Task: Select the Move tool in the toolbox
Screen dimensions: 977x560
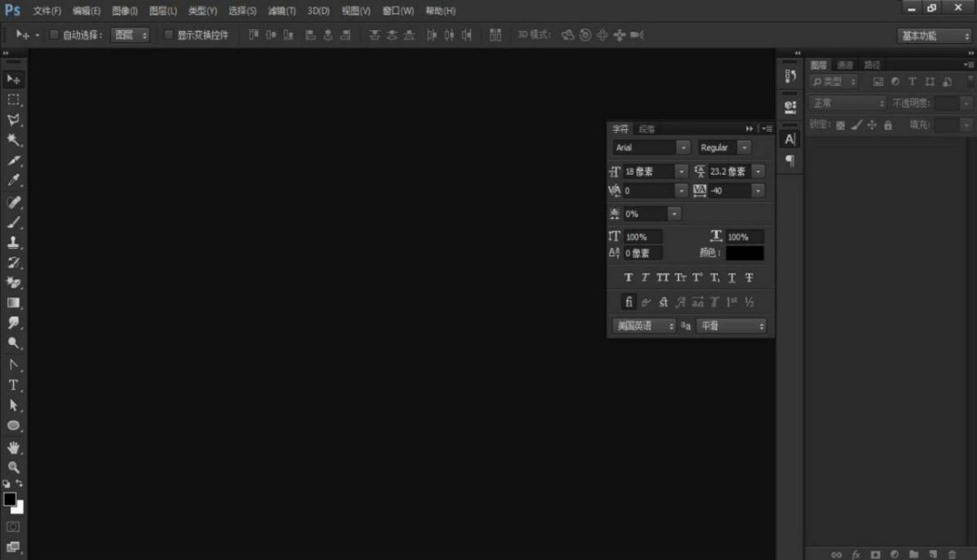Action: pos(13,80)
